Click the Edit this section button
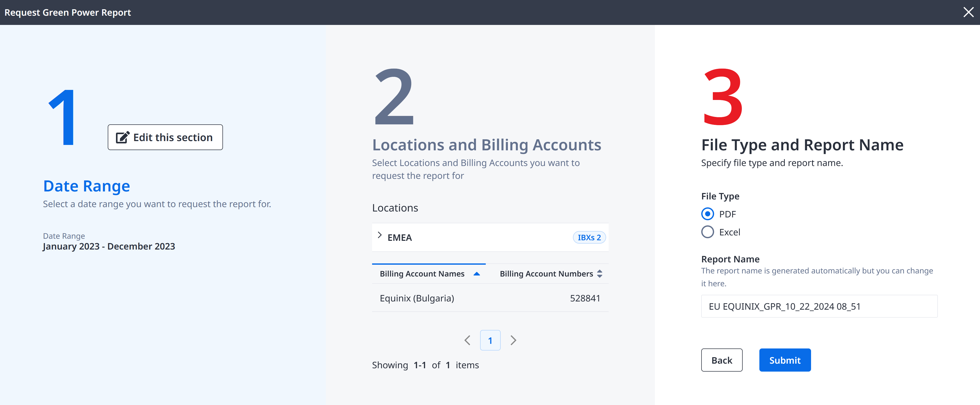980x405 pixels. tap(165, 137)
